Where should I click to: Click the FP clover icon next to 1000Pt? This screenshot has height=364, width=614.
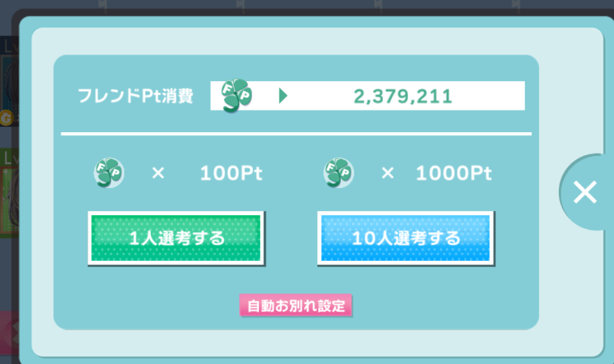click(339, 173)
